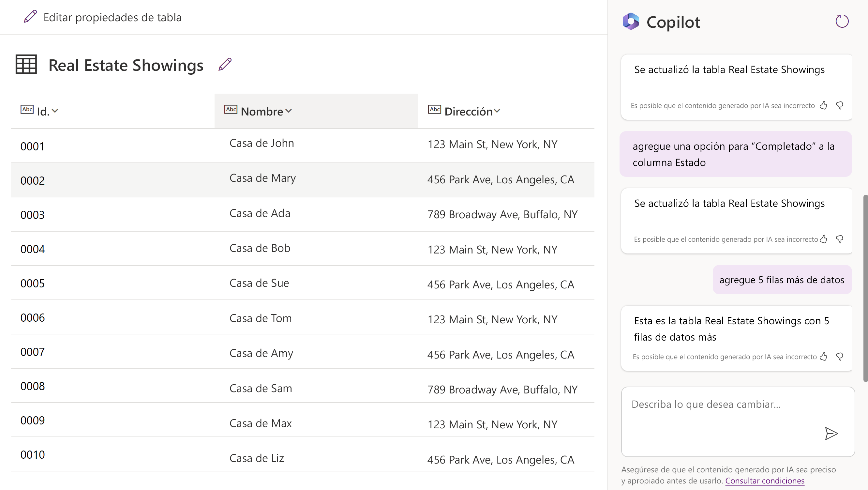Select cell 0003 in the Id. column
The height and width of the screenshot is (490, 868).
coord(32,215)
